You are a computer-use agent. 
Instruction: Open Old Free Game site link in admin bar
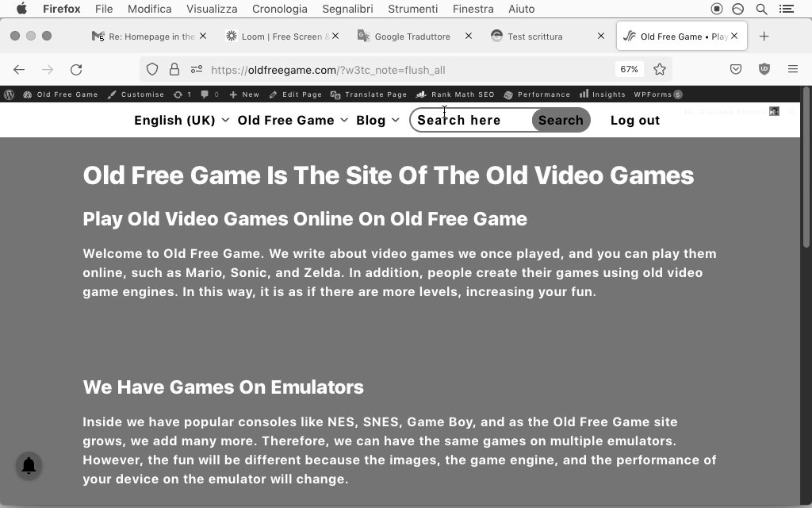tap(60, 94)
